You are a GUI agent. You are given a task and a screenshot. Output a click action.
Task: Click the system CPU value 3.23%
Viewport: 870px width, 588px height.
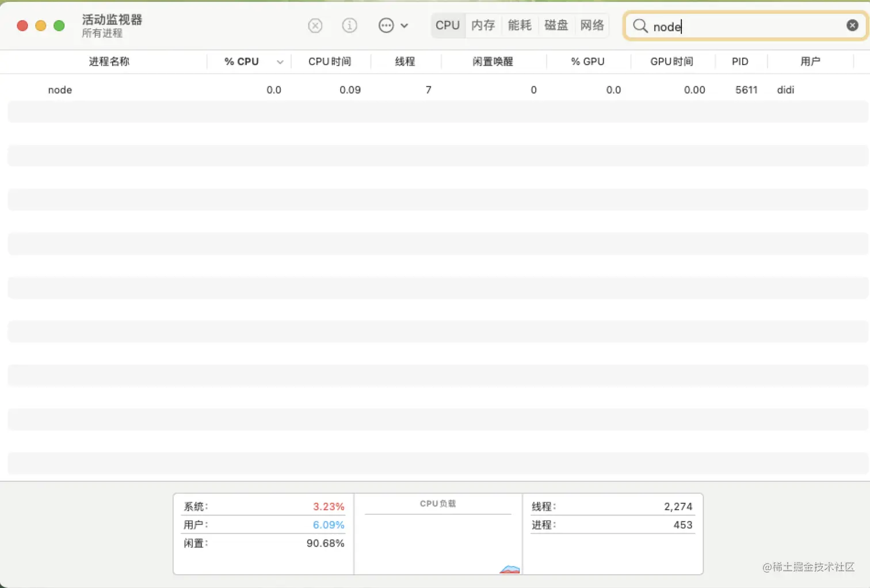tap(329, 506)
